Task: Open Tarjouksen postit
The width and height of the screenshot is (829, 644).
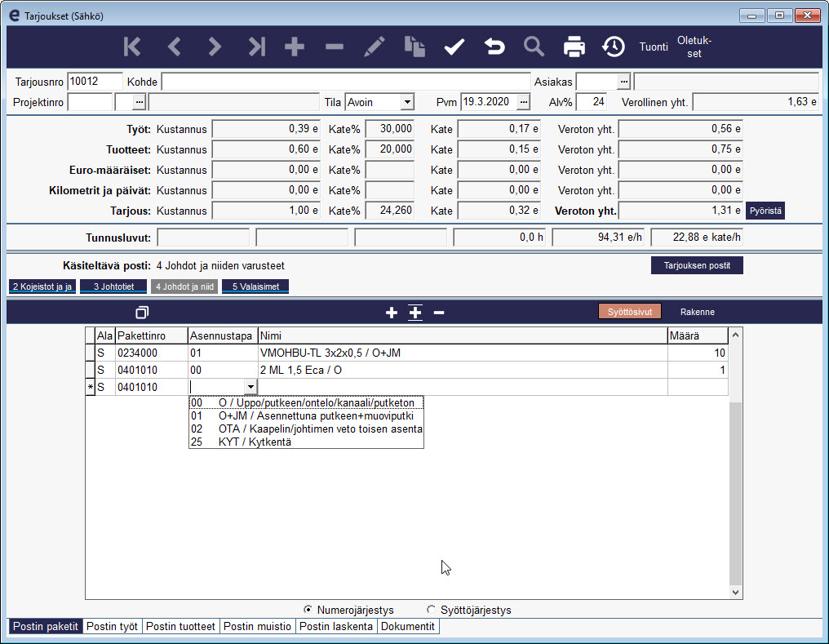Action: [697, 265]
